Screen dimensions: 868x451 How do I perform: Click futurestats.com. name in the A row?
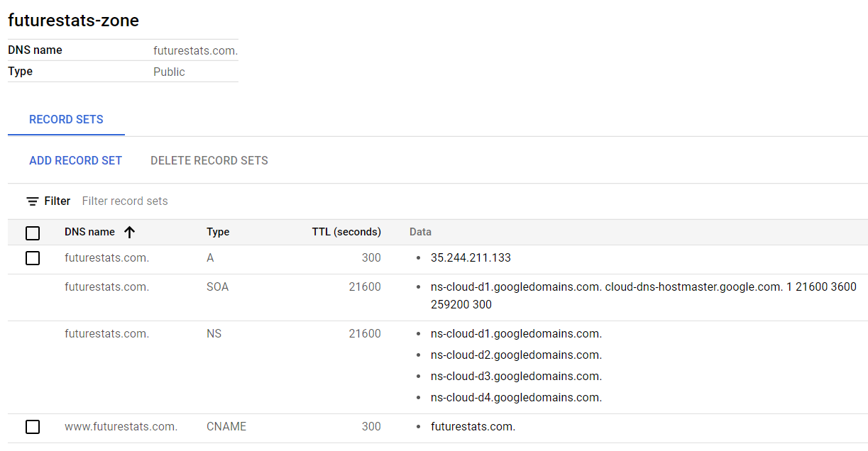[106, 258]
